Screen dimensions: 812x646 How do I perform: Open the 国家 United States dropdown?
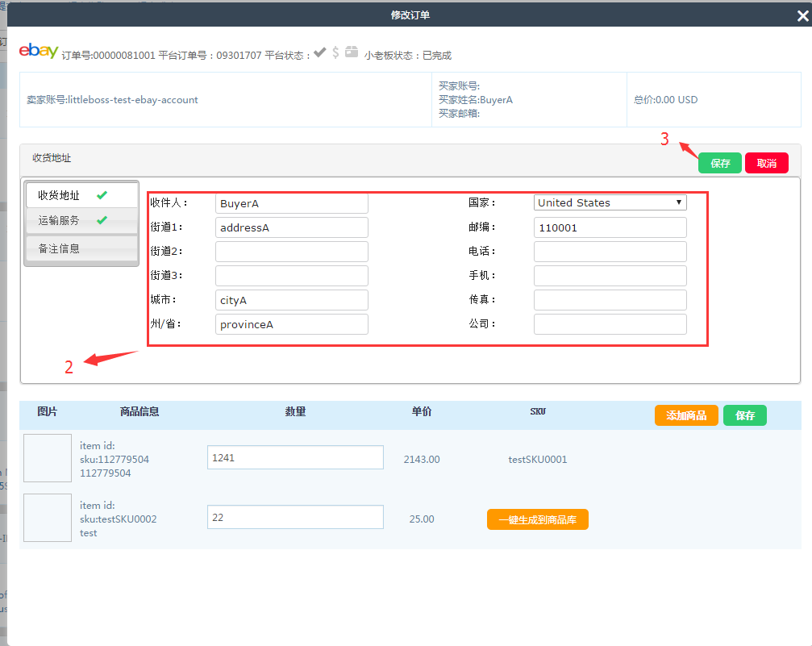click(x=610, y=203)
